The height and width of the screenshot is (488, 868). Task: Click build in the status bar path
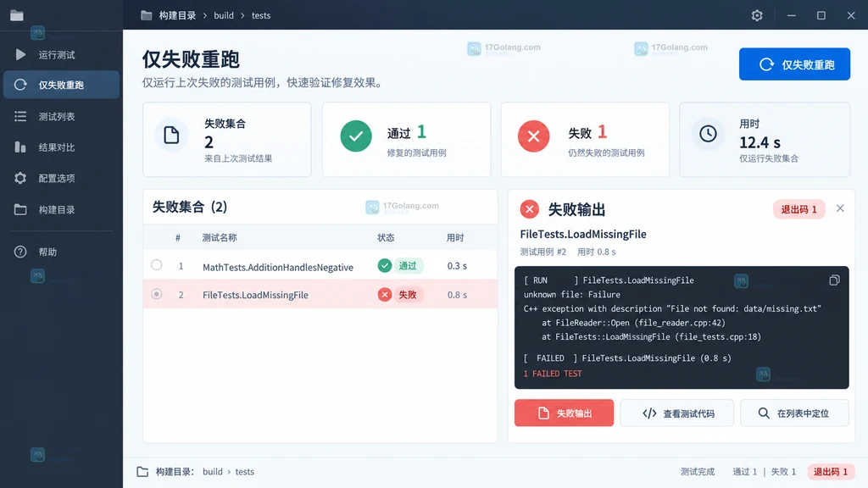coord(213,471)
